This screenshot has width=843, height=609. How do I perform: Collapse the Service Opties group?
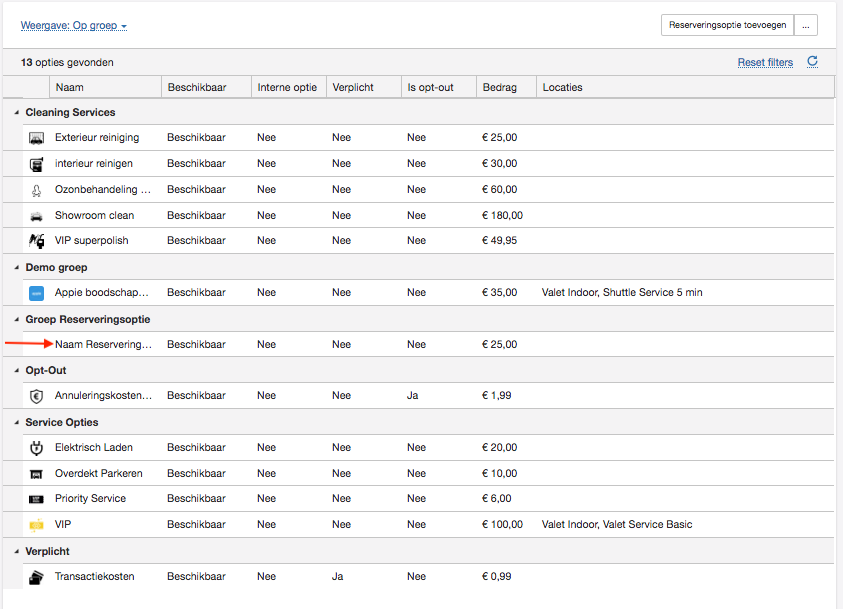pos(17,422)
